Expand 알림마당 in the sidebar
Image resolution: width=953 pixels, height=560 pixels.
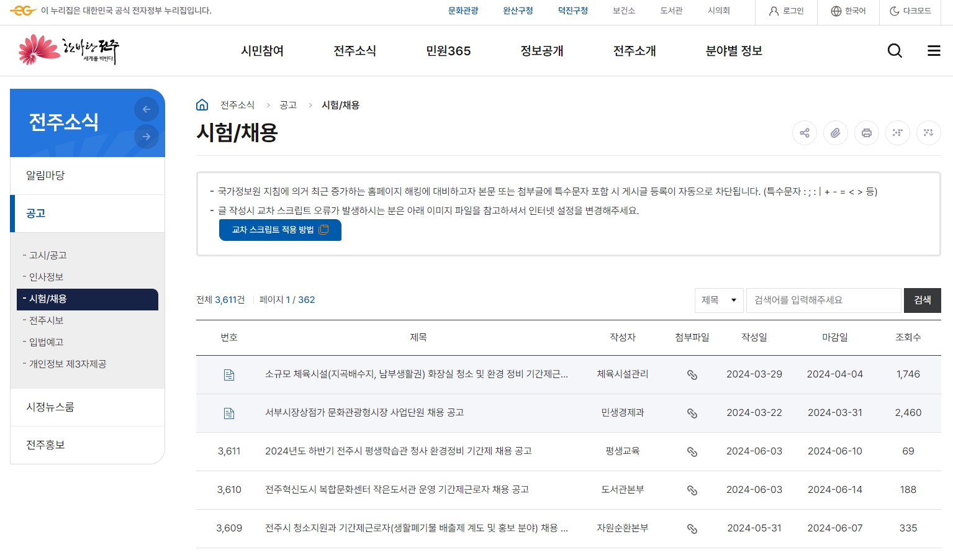[88, 176]
